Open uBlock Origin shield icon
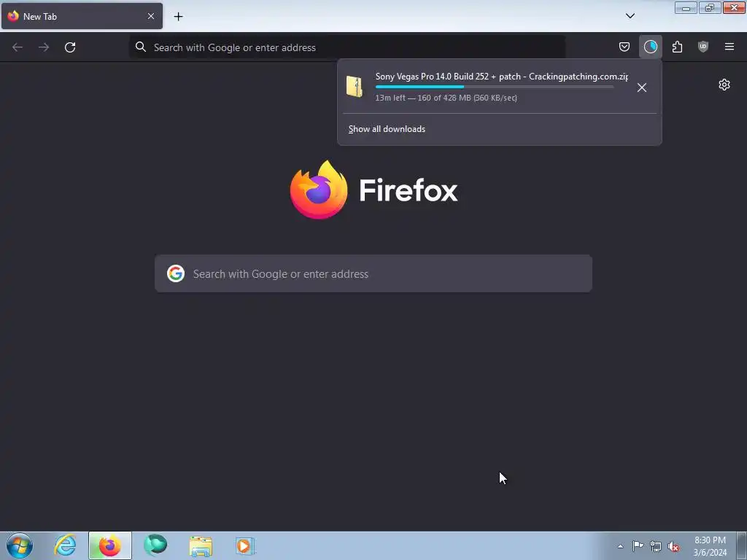Viewport: 747px width, 560px height. [x=703, y=47]
